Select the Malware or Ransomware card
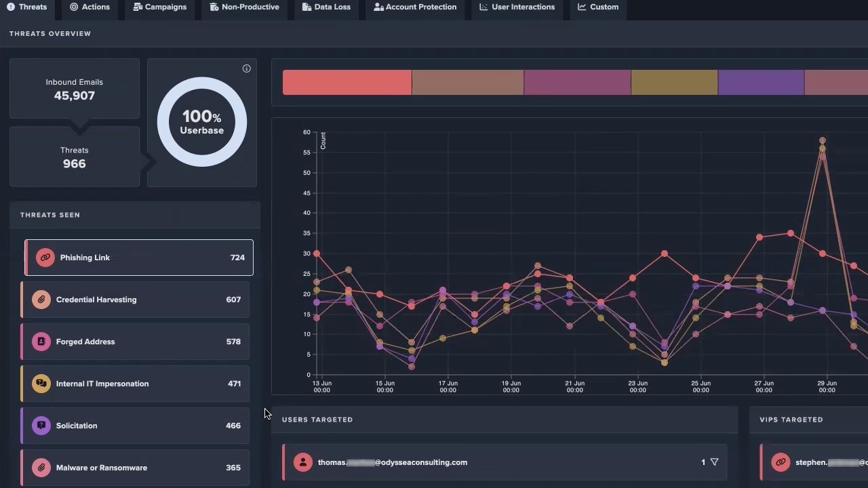Screen dimensions: 868x488 click(x=135, y=468)
